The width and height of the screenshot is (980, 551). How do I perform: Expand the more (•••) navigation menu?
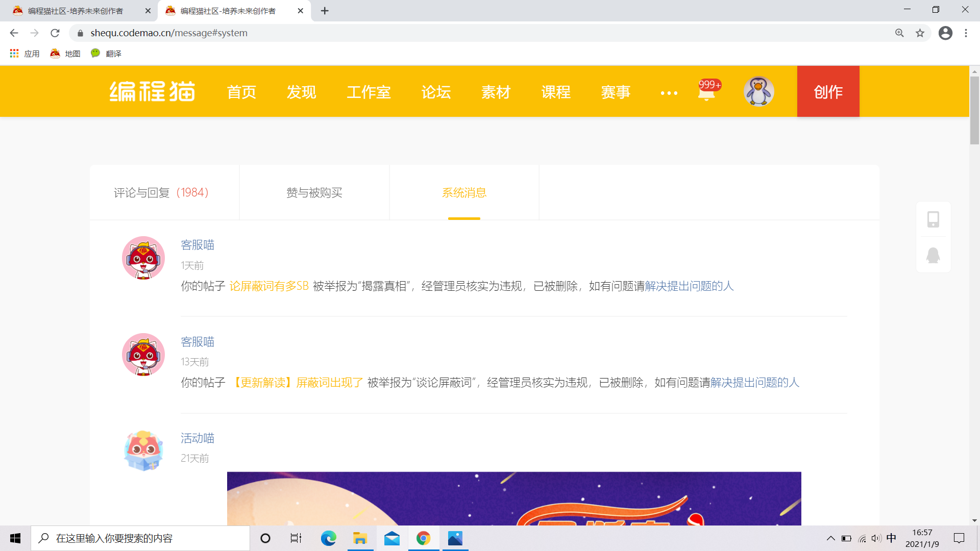click(669, 93)
